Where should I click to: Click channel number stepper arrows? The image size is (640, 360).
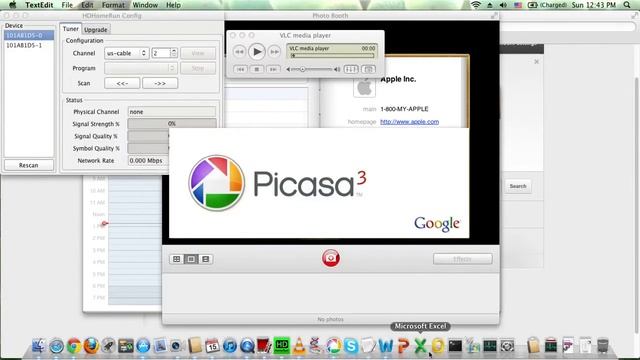click(x=174, y=53)
